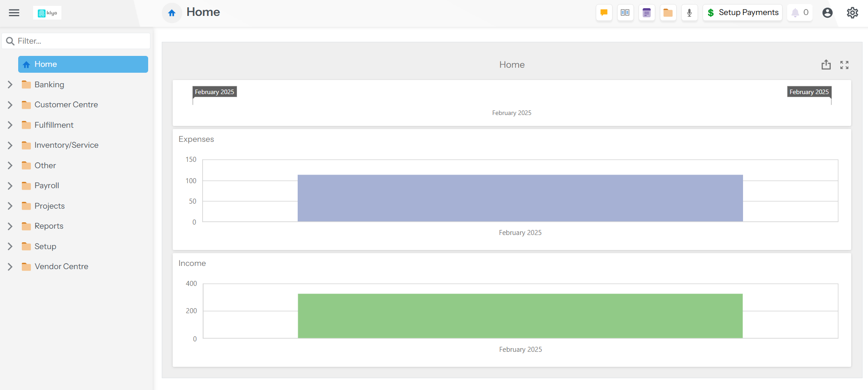Expand the Customer Centre chevron
The width and height of the screenshot is (868, 390).
coord(10,105)
